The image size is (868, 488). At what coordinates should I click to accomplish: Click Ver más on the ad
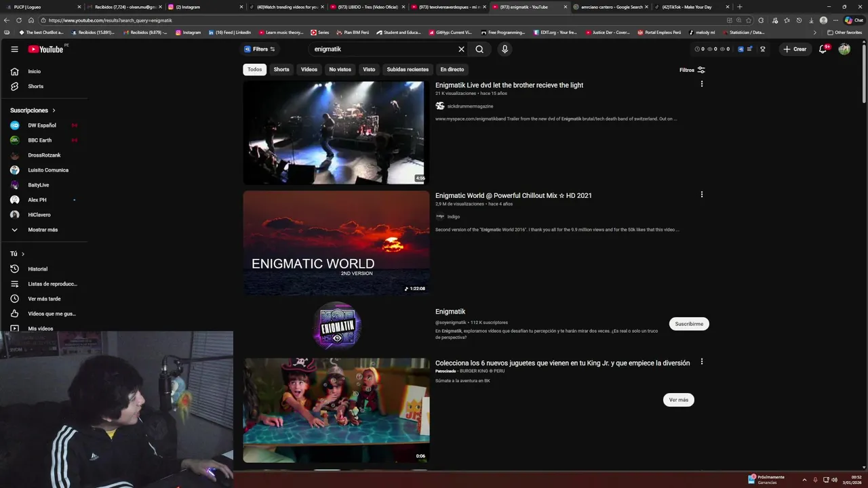coord(678,400)
